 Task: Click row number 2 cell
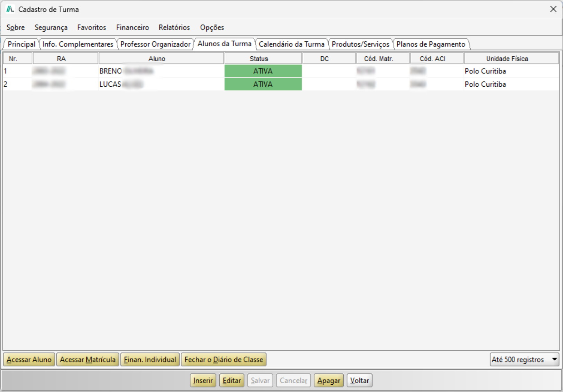click(x=18, y=84)
